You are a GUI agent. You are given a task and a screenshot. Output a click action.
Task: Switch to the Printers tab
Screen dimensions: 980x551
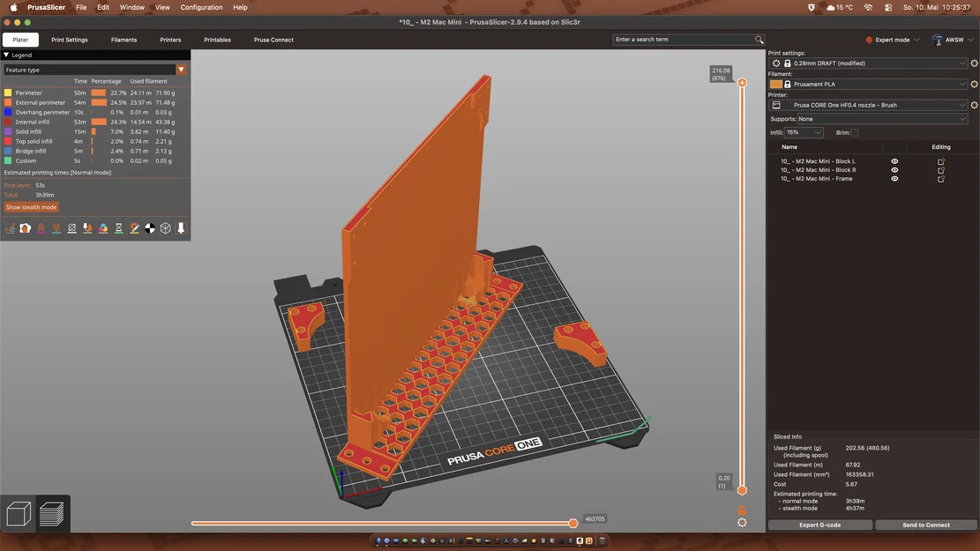click(170, 40)
